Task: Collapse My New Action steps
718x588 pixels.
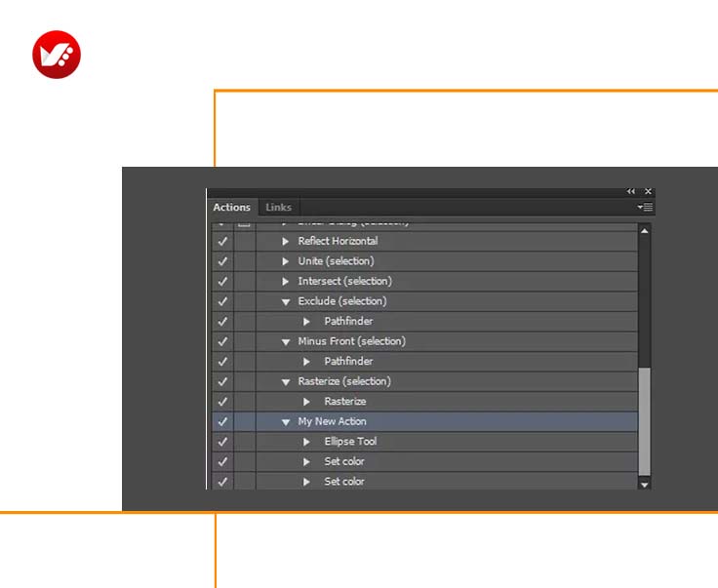Action: pos(286,422)
